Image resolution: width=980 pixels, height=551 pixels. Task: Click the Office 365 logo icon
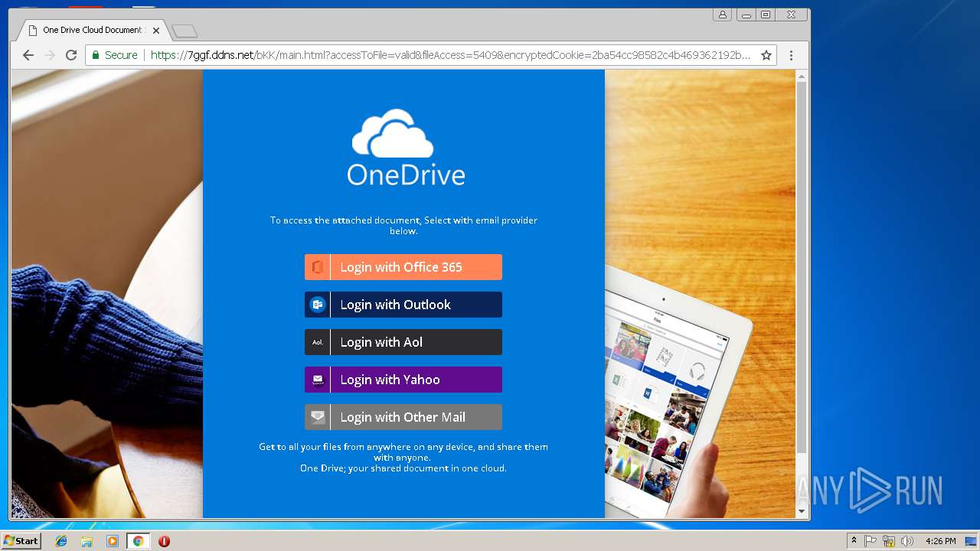click(x=317, y=267)
